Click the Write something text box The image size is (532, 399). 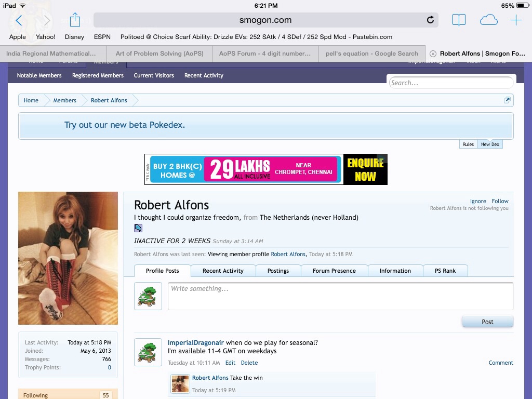[340, 296]
